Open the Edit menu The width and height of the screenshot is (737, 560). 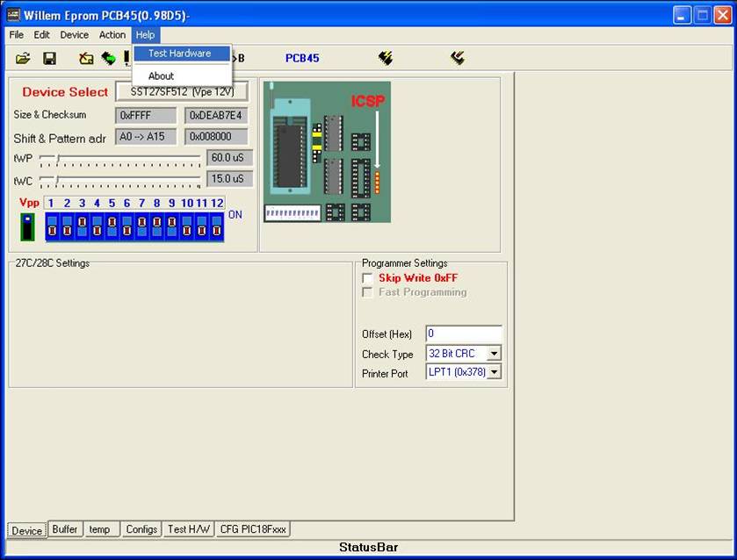point(41,35)
